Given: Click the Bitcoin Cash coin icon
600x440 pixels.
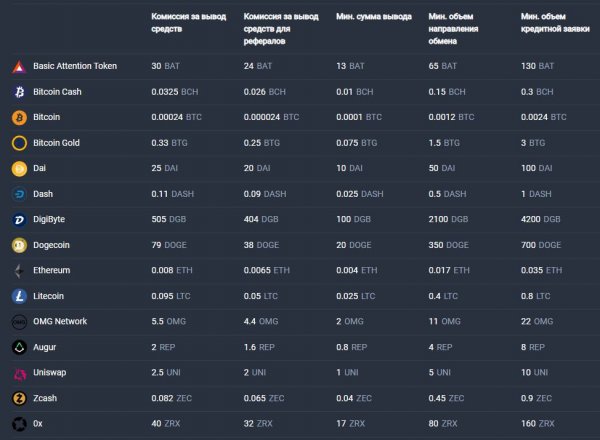Looking at the screenshot, I should point(18,92).
